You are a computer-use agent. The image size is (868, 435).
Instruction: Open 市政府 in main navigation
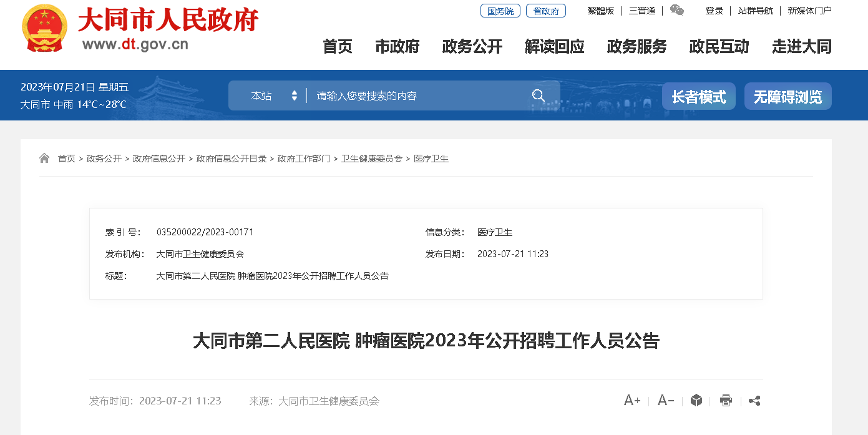(397, 46)
